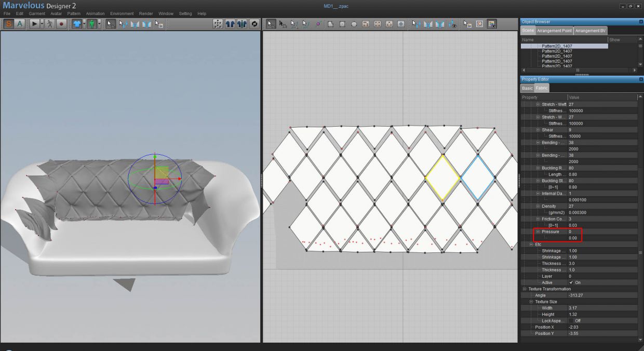Select highlighted Pattern2D_1407 row in Object Browser
The image size is (644, 351).
point(565,46)
